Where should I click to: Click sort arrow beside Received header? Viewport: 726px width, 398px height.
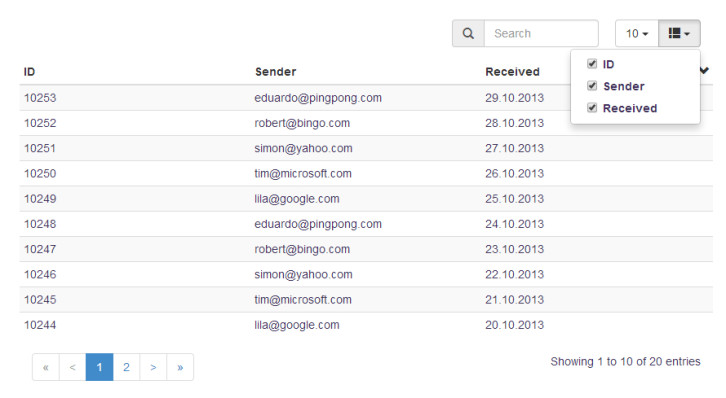tap(704, 70)
